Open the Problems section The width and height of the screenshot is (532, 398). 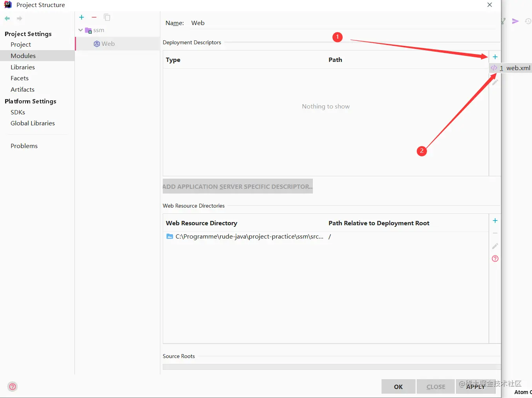(24, 146)
